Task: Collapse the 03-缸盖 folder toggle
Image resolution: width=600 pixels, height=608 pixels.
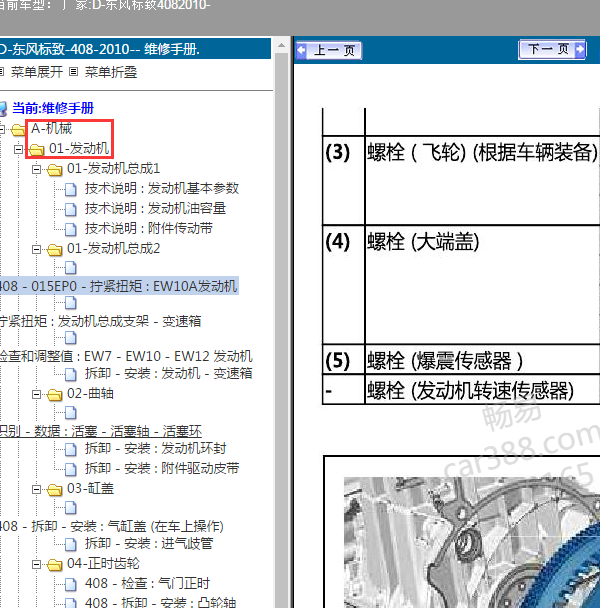Action: (x=36, y=489)
